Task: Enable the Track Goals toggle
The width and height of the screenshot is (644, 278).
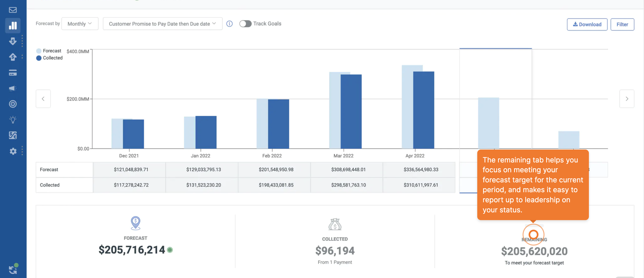Action: 245,24
